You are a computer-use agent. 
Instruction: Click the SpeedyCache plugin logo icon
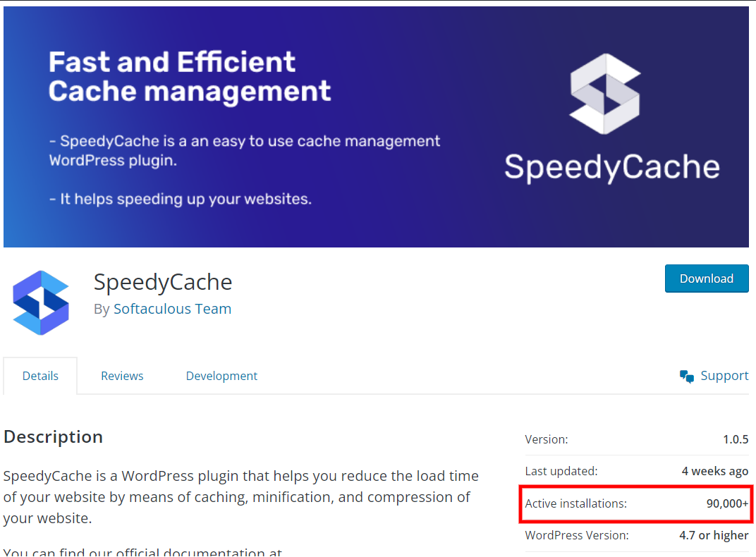pyautogui.click(x=41, y=302)
